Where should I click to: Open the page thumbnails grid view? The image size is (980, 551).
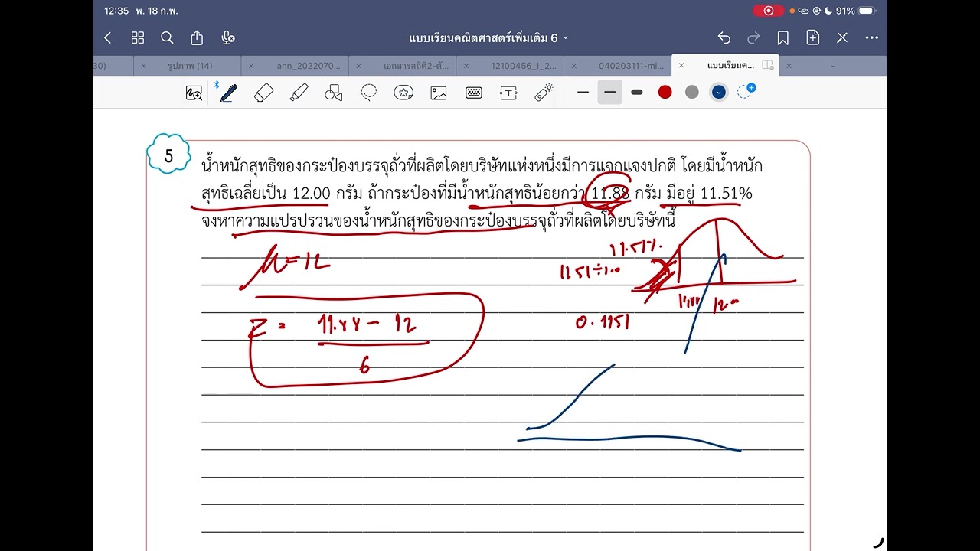point(138,37)
